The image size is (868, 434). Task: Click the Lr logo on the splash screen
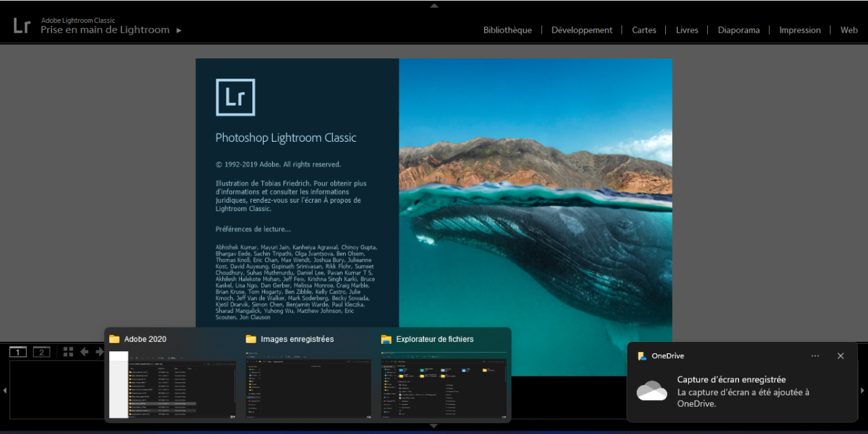pos(235,97)
